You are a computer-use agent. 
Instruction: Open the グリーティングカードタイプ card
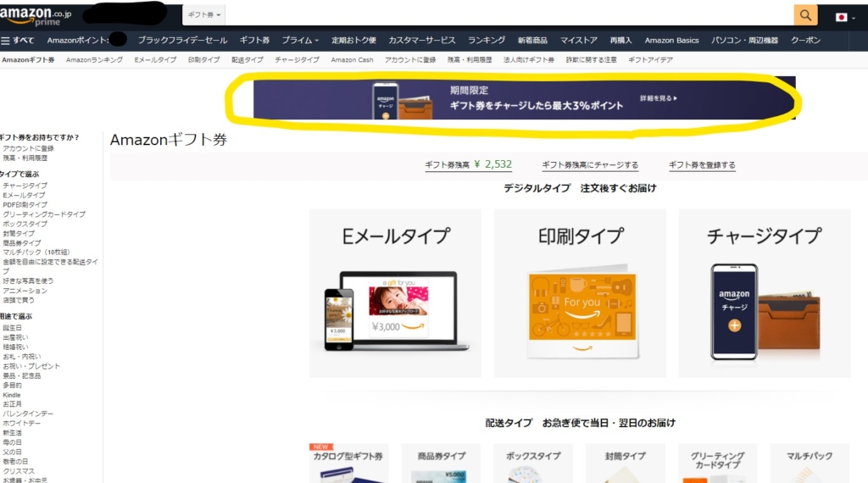(717, 463)
